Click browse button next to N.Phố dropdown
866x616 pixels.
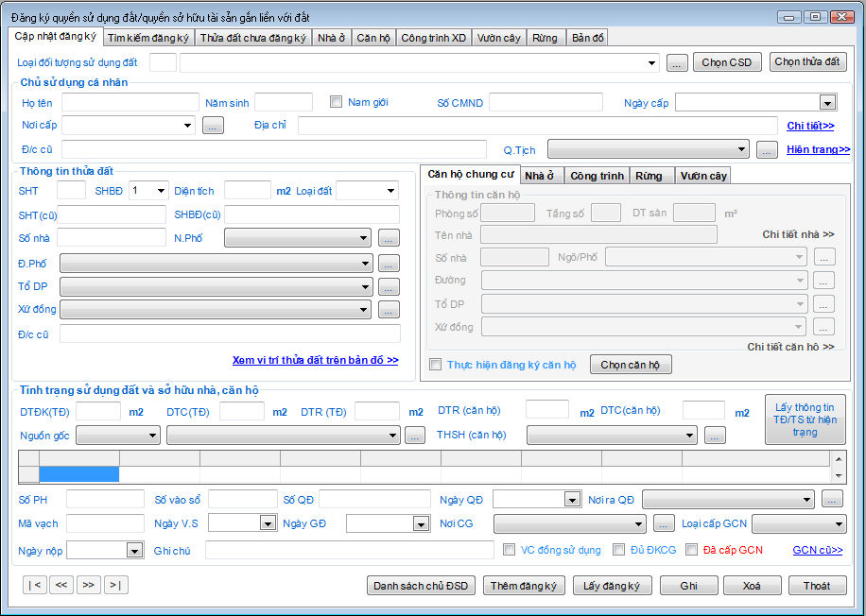tap(389, 238)
